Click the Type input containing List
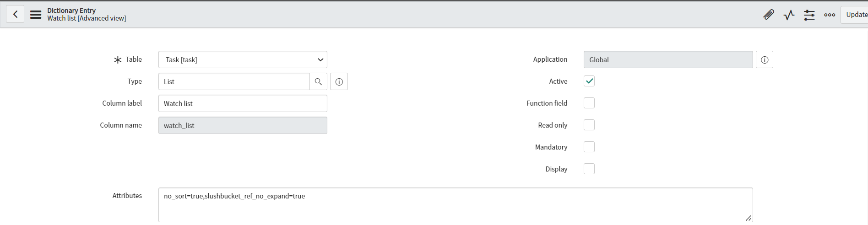 [x=234, y=81]
